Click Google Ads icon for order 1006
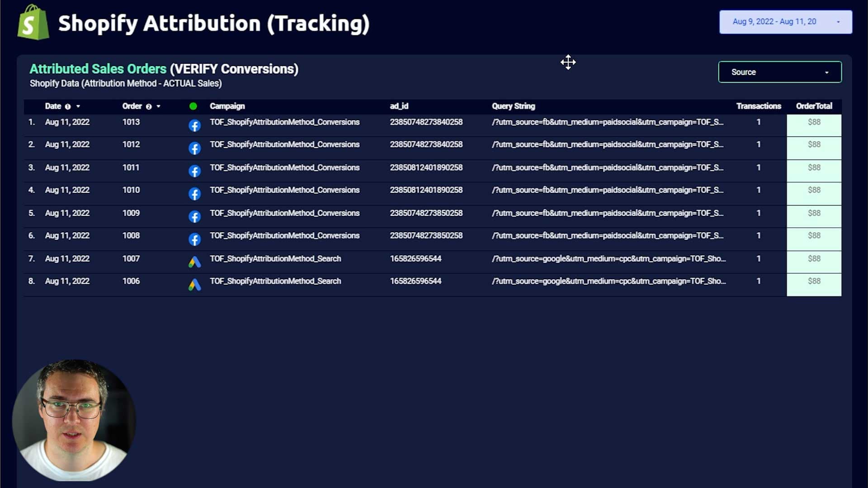 pos(194,285)
